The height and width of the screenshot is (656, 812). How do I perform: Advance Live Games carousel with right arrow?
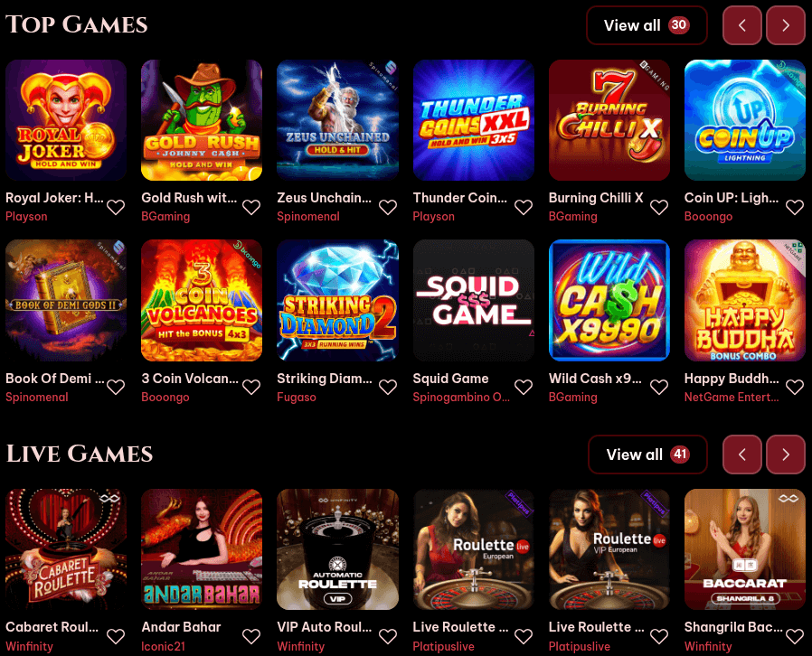[786, 455]
